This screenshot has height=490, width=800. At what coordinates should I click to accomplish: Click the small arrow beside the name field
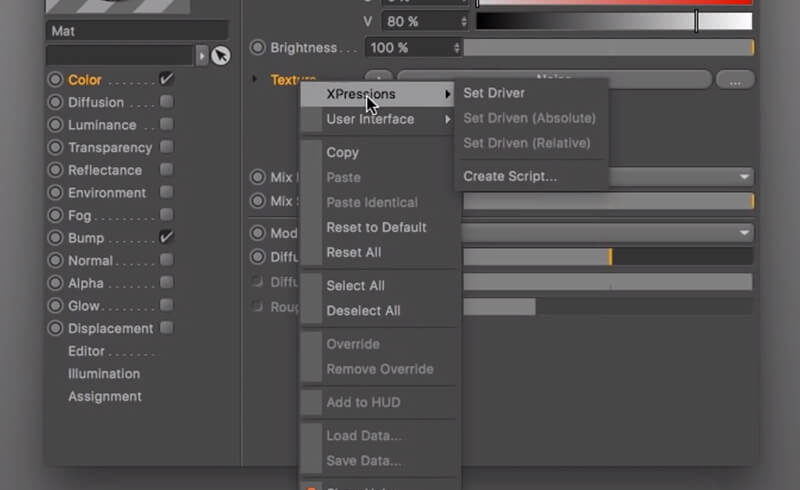click(202, 56)
